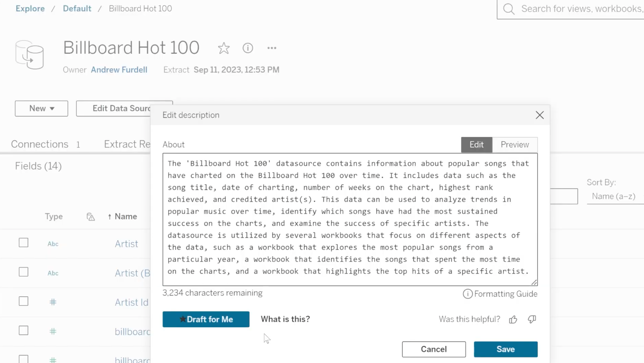Click the Draft for Me button
Screen dimensions: 644x363
(x=206, y=319)
